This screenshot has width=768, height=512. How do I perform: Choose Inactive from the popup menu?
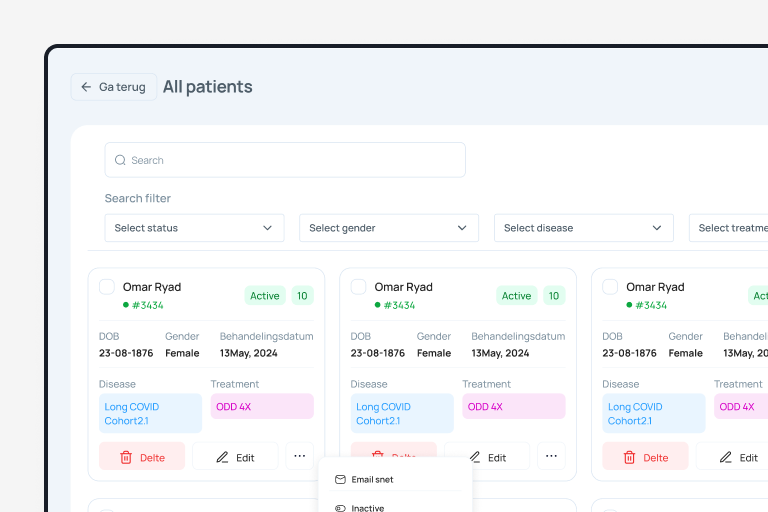[367, 508]
